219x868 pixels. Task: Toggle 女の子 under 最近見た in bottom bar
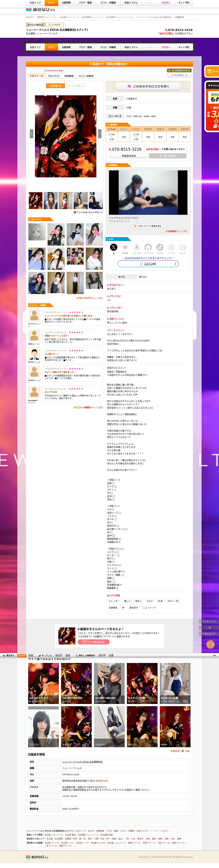[x=22, y=656]
